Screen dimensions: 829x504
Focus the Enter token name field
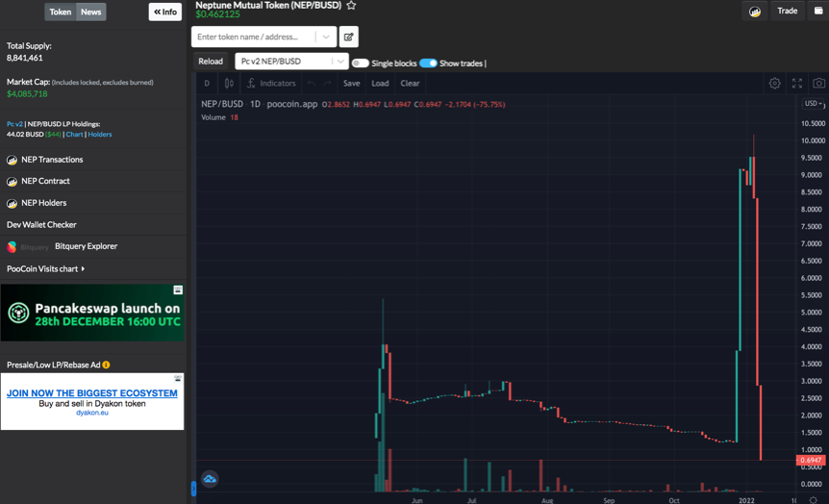[254, 37]
